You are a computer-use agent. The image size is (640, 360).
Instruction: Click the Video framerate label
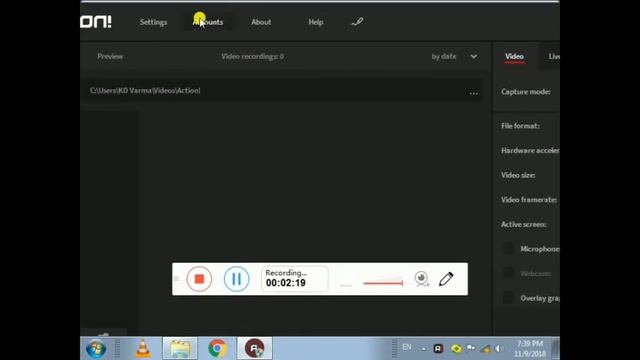(529, 200)
